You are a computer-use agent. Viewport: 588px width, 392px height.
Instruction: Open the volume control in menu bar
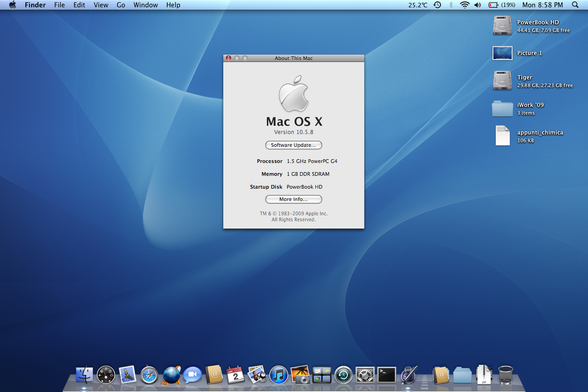pos(478,5)
